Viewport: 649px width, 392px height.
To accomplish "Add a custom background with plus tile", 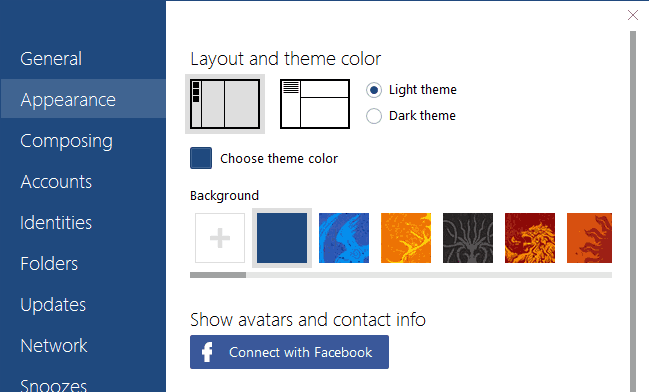I will tap(220, 238).
